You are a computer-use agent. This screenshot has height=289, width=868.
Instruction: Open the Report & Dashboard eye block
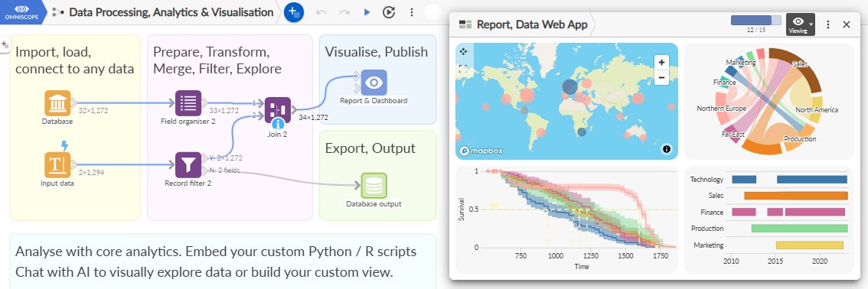[374, 83]
